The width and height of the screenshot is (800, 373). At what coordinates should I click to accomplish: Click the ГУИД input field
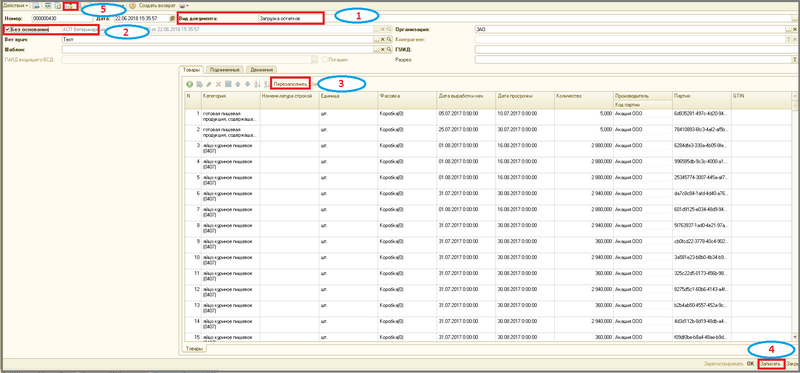point(636,49)
